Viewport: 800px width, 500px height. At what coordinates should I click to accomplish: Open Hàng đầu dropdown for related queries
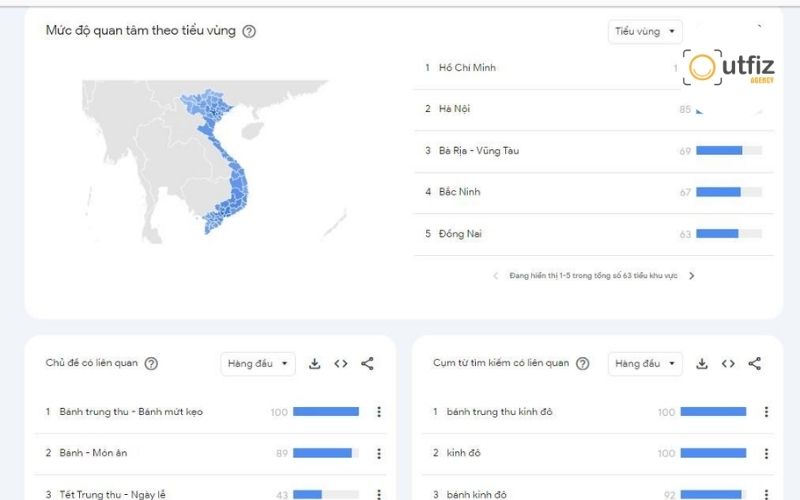pyautogui.click(x=645, y=364)
